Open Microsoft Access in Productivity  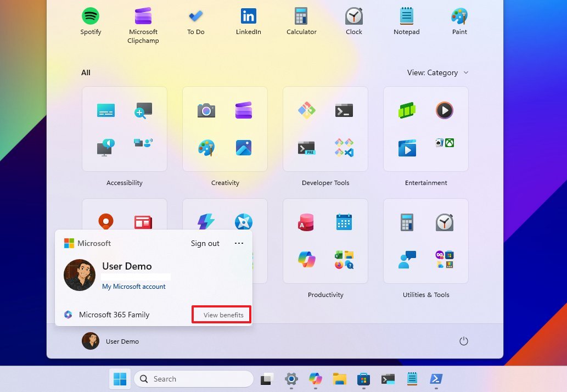(x=306, y=222)
